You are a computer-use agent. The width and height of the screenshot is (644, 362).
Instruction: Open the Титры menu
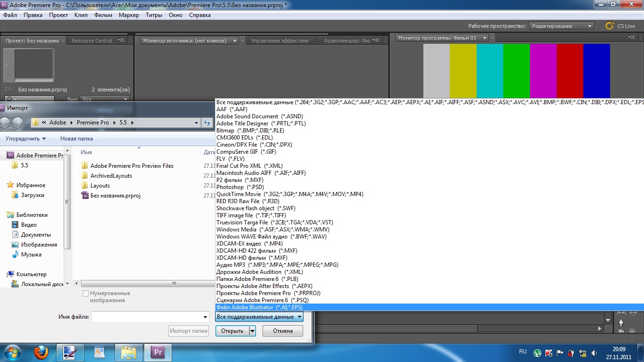(154, 15)
